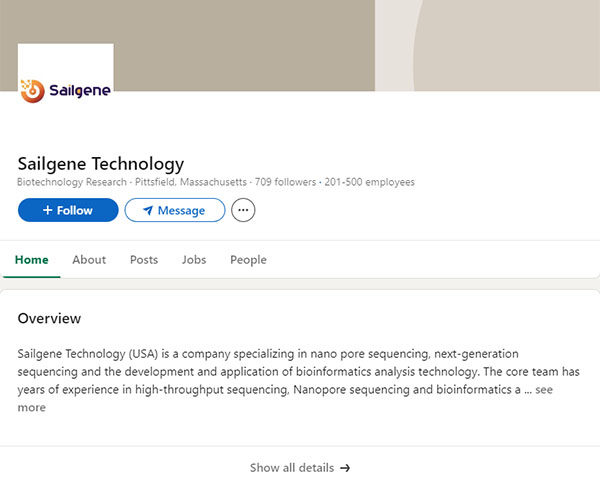Click Pittsfield, Massachusetts location text
Viewport: 600px width, 481px height.
[191, 182]
